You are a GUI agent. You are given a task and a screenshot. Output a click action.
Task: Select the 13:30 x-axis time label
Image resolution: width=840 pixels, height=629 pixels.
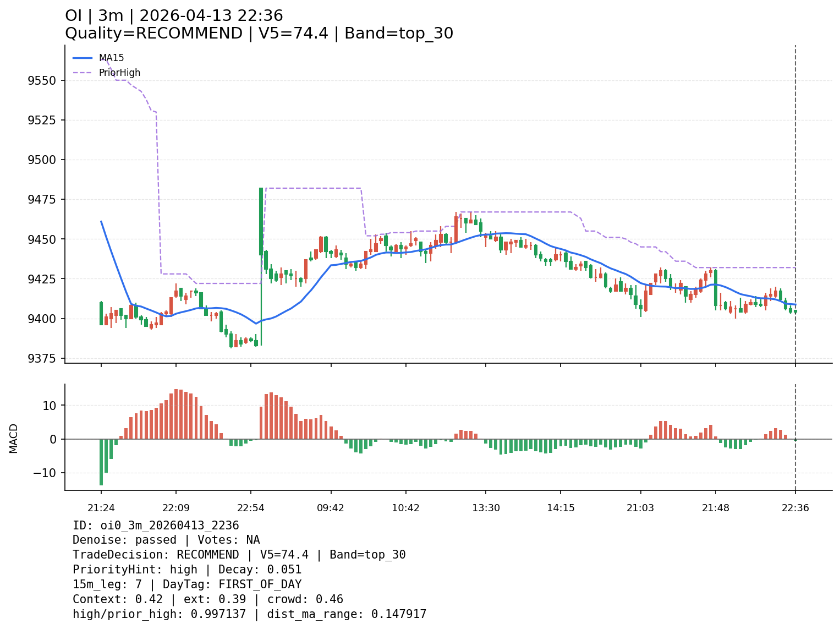[x=486, y=508]
